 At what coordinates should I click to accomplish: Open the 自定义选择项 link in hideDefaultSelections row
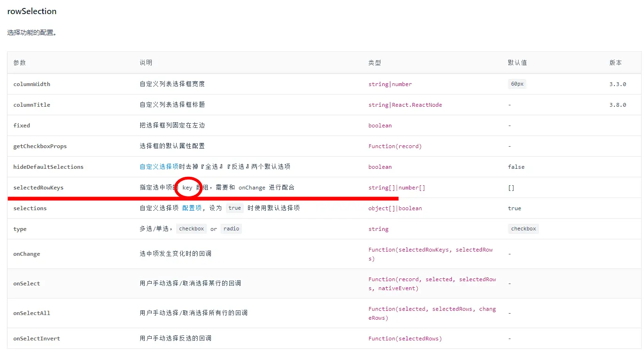159,166
